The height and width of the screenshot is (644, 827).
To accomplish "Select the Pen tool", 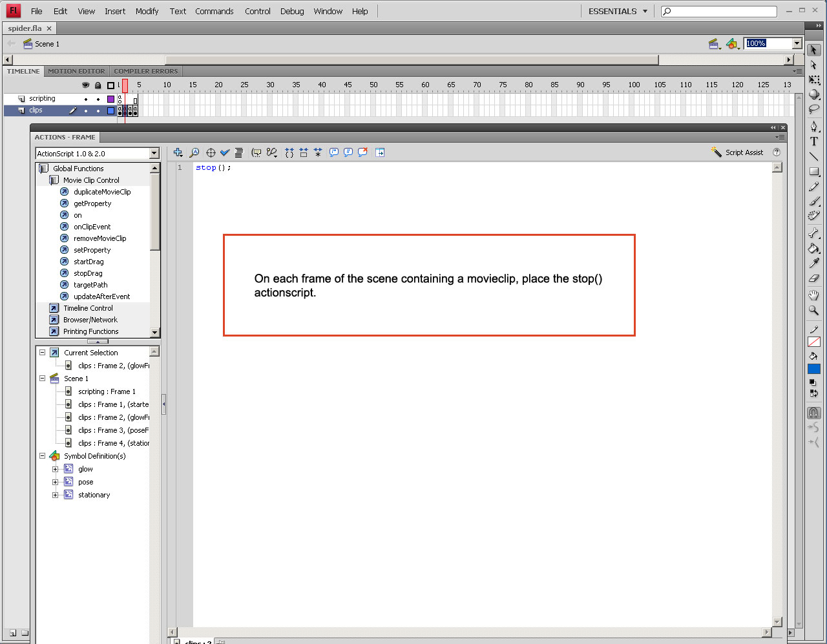I will (814, 127).
